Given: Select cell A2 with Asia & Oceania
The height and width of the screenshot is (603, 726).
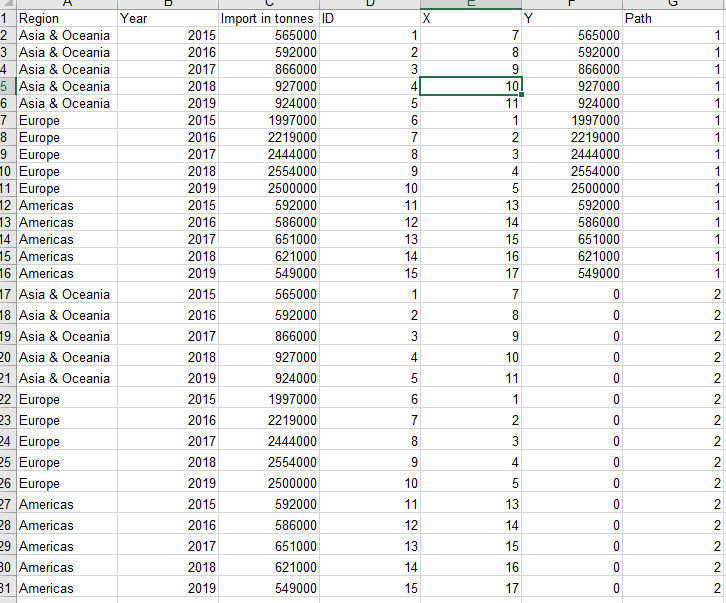Looking at the screenshot, I should [x=64, y=36].
